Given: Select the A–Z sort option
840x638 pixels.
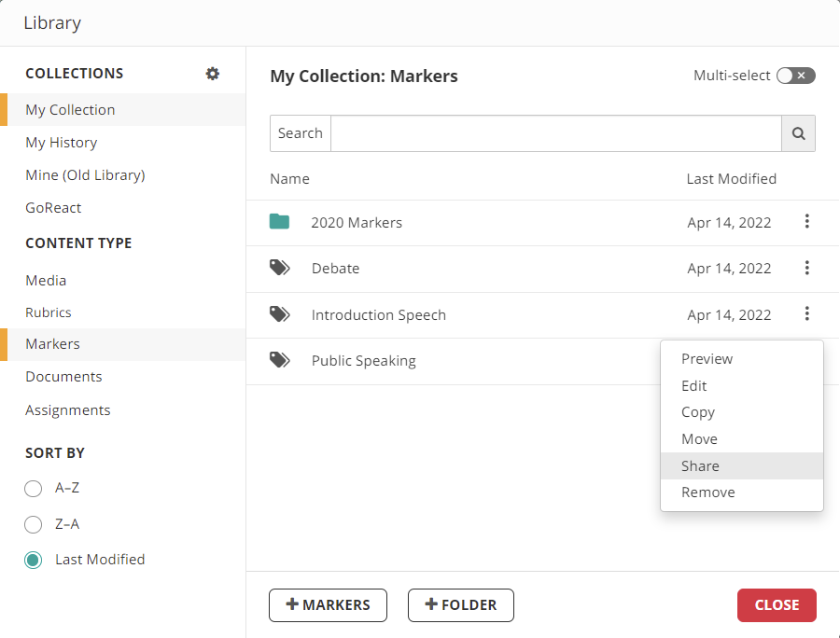Looking at the screenshot, I should [x=34, y=488].
